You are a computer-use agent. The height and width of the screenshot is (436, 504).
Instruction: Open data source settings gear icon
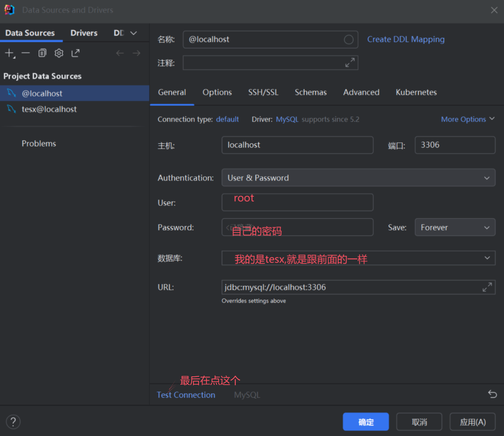click(x=59, y=53)
